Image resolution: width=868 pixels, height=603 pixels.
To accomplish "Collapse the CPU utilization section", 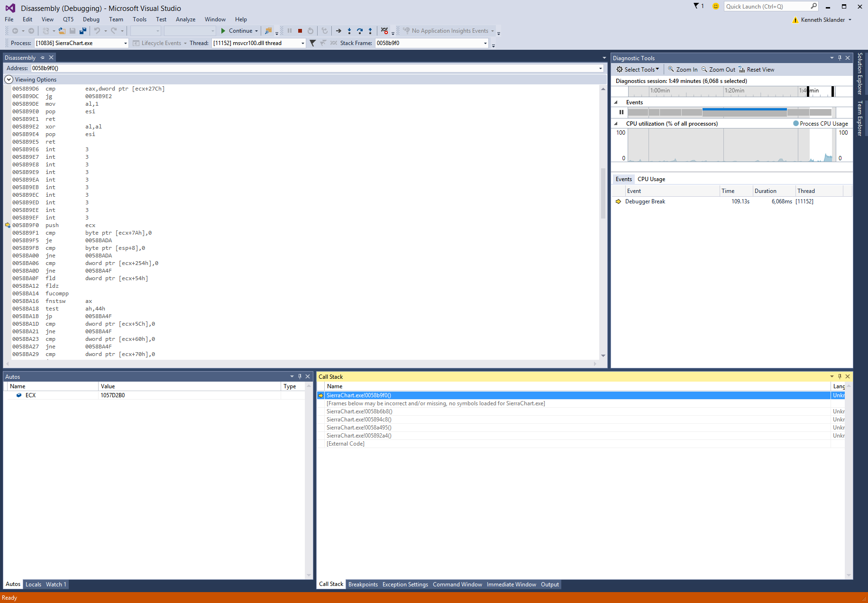I will 616,124.
